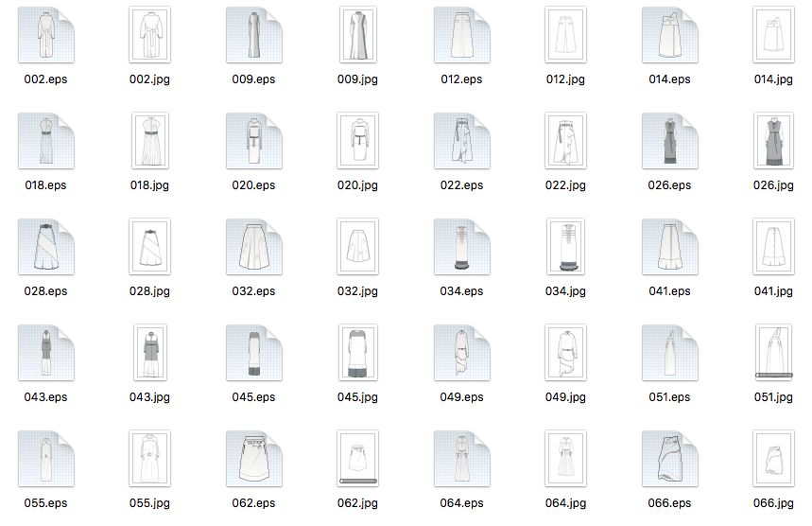Click the 064.jpg thumbnail
Image resolution: width=812 pixels, height=526 pixels.
pos(565,459)
